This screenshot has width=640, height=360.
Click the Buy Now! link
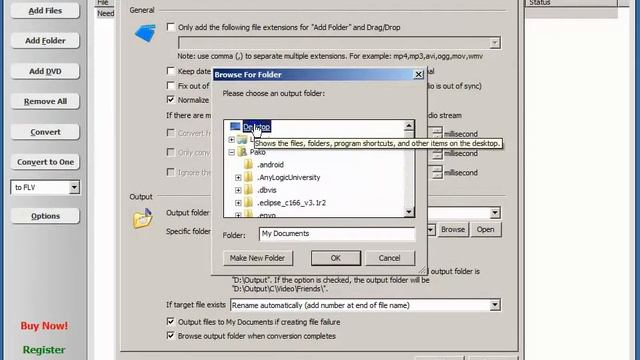(44, 326)
